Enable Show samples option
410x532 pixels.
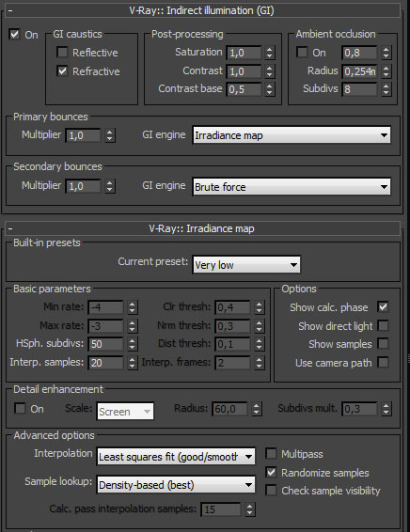coord(383,344)
